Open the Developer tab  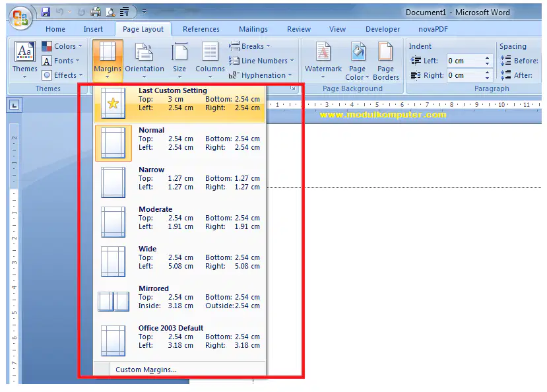coord(383,29)
